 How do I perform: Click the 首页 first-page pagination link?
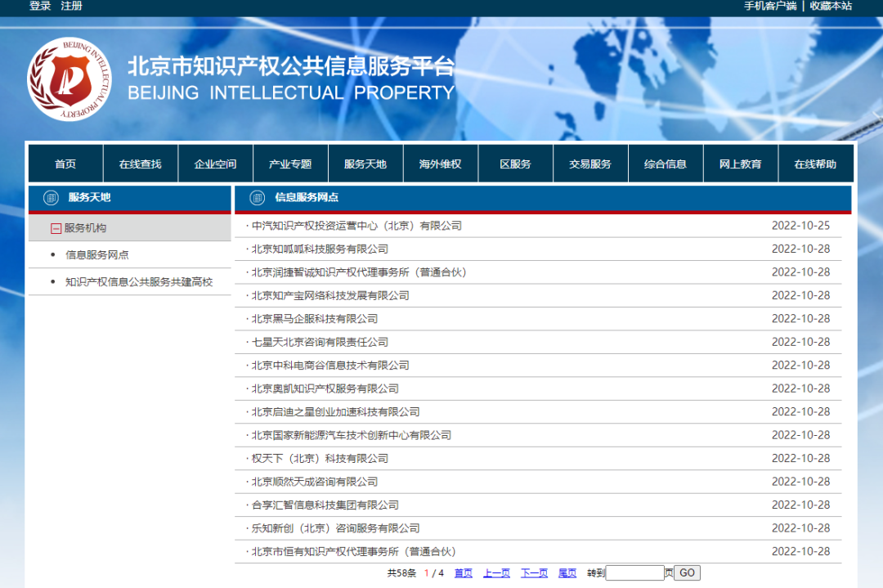pos(464,573)
